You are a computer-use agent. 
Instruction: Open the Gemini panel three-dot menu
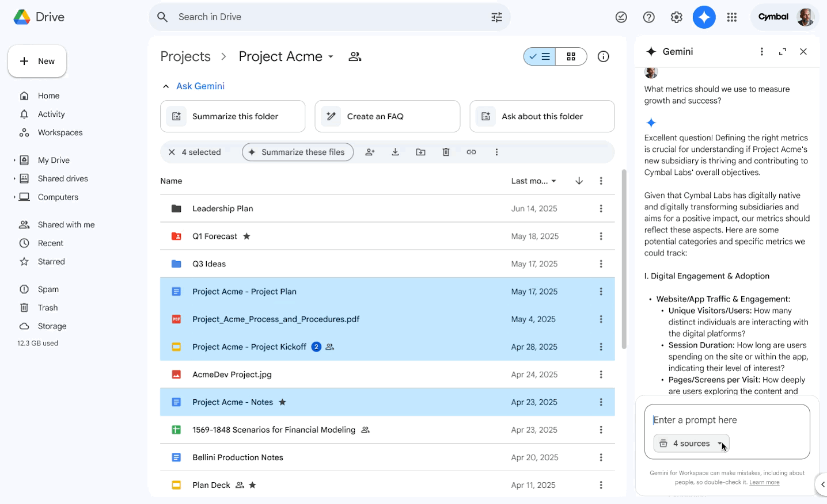(x=761, y=51)
